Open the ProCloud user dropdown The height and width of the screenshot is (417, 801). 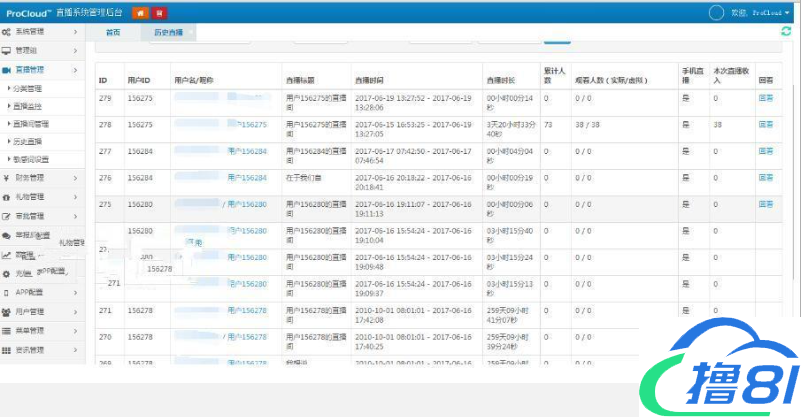(769, 13)
